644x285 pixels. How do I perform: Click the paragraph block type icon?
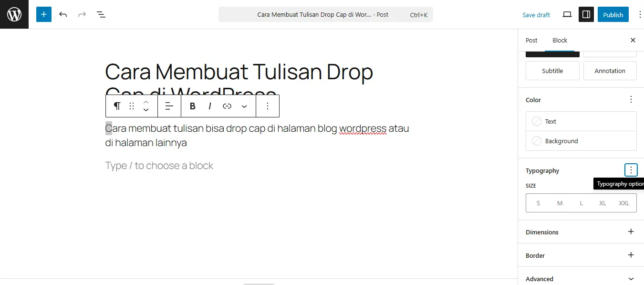pyautogui.click(x=117, y=106)
